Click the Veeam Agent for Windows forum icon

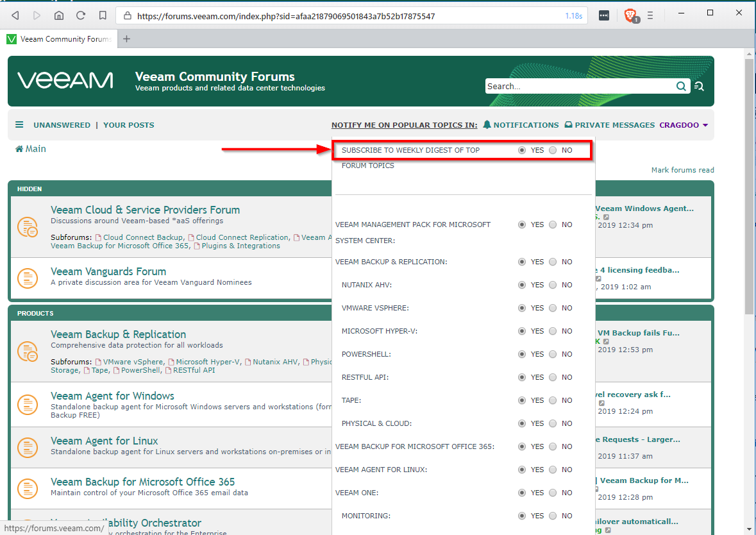(28, 405)
